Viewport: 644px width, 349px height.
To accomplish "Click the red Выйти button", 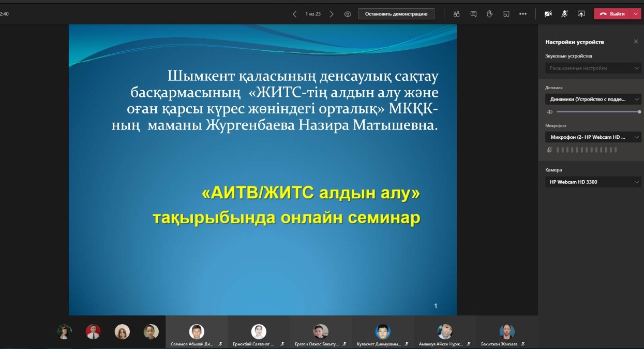I will 612,14.
